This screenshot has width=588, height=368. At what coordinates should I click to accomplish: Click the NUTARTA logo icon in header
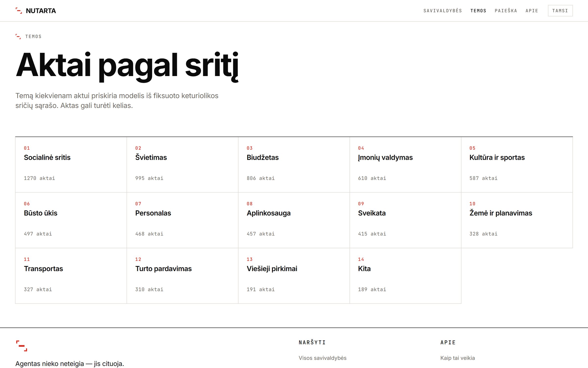(19, 11)
